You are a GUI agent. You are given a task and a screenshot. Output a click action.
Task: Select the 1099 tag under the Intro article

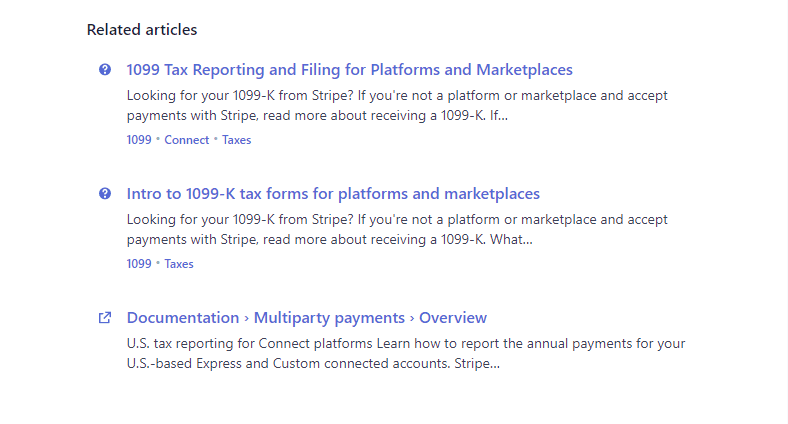tap(139, 264)
